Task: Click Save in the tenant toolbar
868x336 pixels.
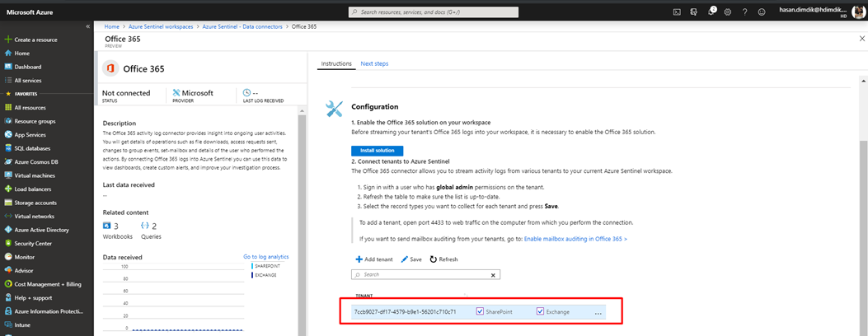Action: (411, 259)
